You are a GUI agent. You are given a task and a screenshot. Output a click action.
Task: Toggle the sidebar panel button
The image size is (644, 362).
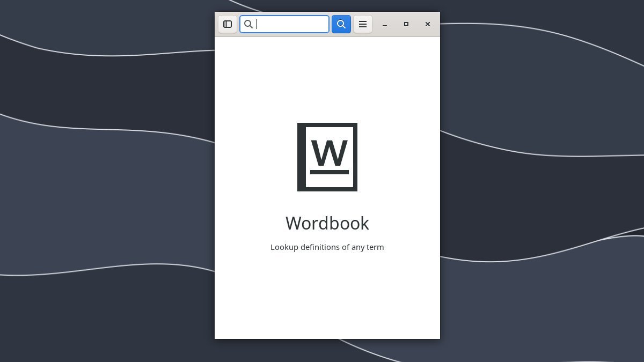pyautogui.click(x=228, y=24)
